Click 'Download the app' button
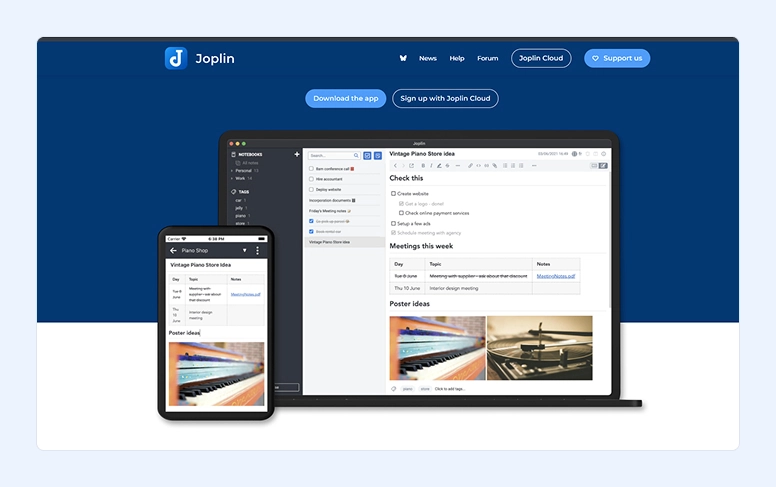 tap(345, 98)
